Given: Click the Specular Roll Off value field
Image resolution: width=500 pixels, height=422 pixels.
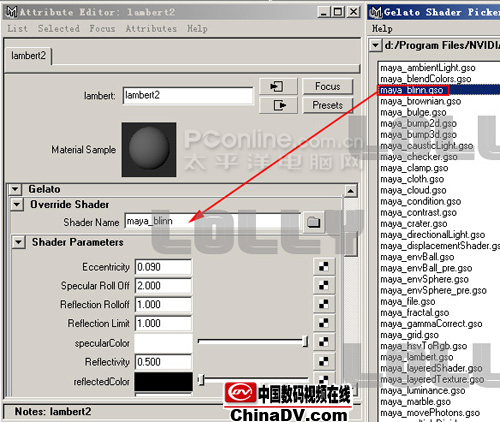Looking at the screenshot, I should pos(163,286).
